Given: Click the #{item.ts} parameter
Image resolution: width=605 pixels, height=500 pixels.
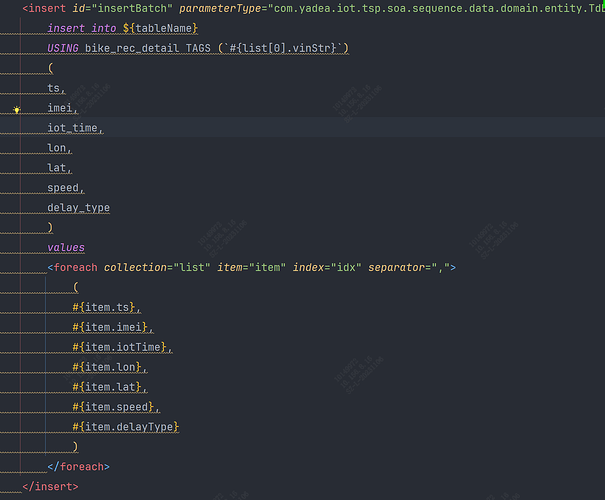Looking at the screenshot, I should coord(106,308).
